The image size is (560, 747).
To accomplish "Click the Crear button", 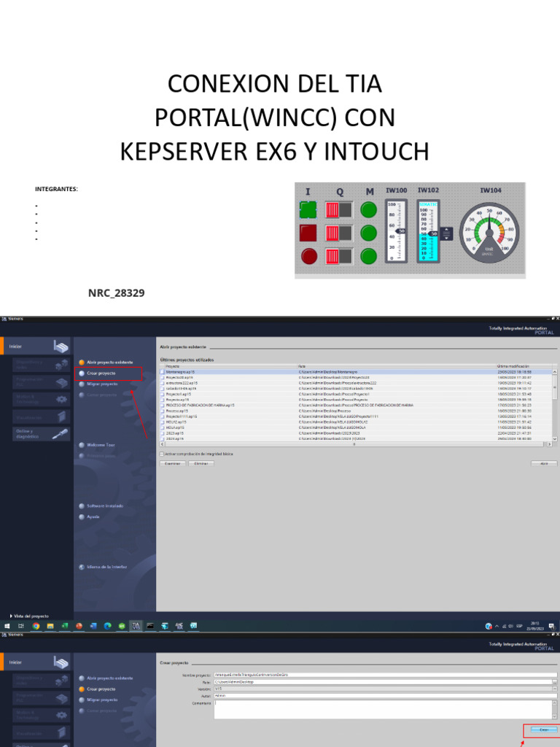I will pos(544,729).
